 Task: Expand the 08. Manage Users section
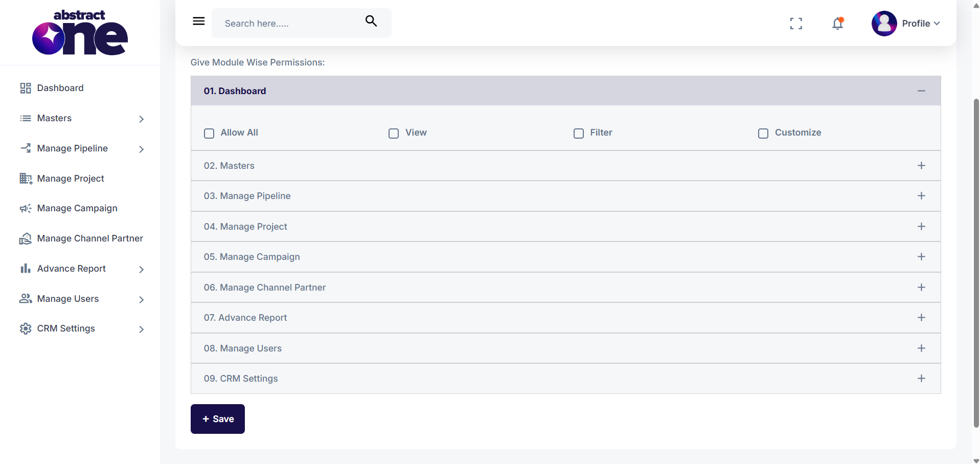[921, 348]
